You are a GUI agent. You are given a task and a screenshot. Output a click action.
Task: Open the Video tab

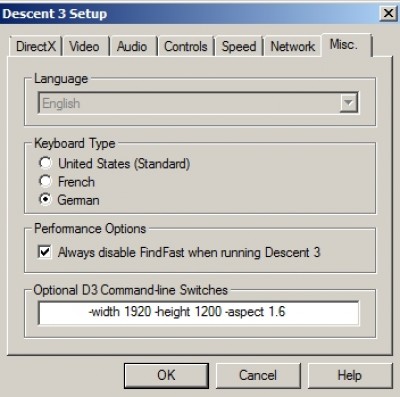(x=85, y=46)
